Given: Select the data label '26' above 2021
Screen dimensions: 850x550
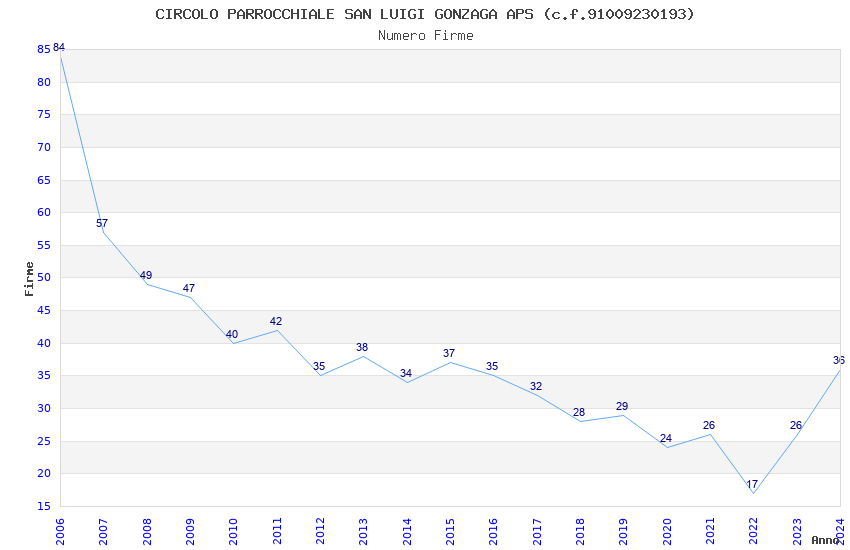Looking at the screenshot, I should point(709,425).
